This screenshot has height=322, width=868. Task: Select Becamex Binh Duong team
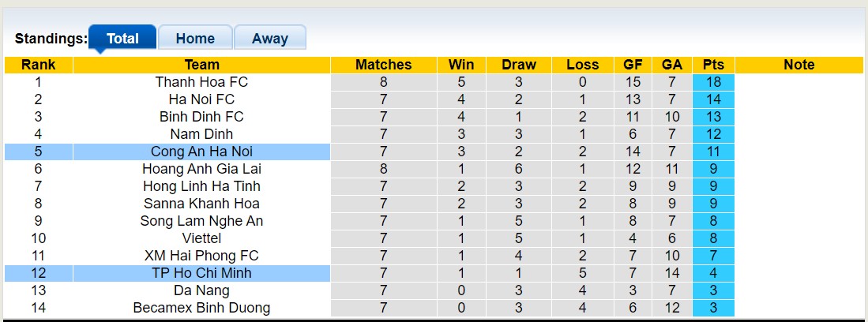pyautogui.click(x=201, y=308)
